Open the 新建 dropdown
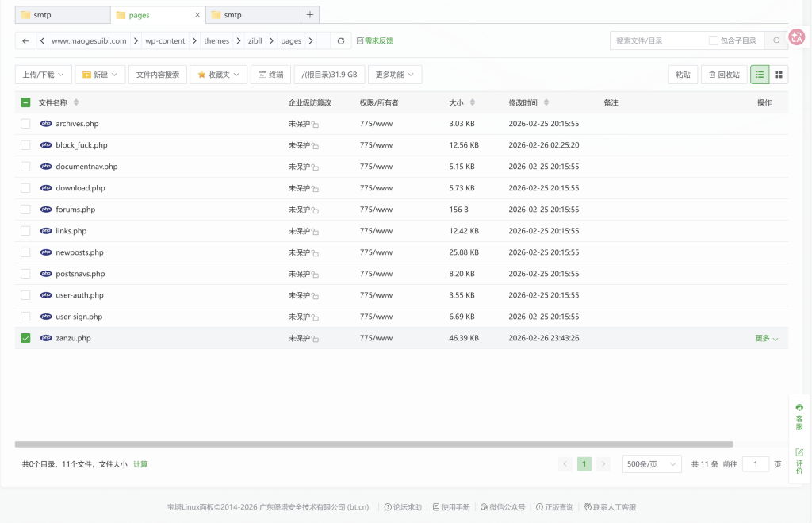 coord(100,75)
